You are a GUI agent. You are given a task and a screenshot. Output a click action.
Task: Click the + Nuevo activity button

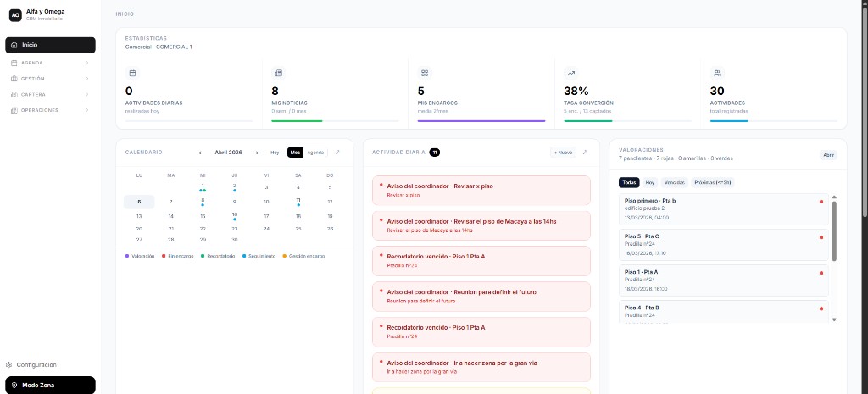(x=563, y=153)
